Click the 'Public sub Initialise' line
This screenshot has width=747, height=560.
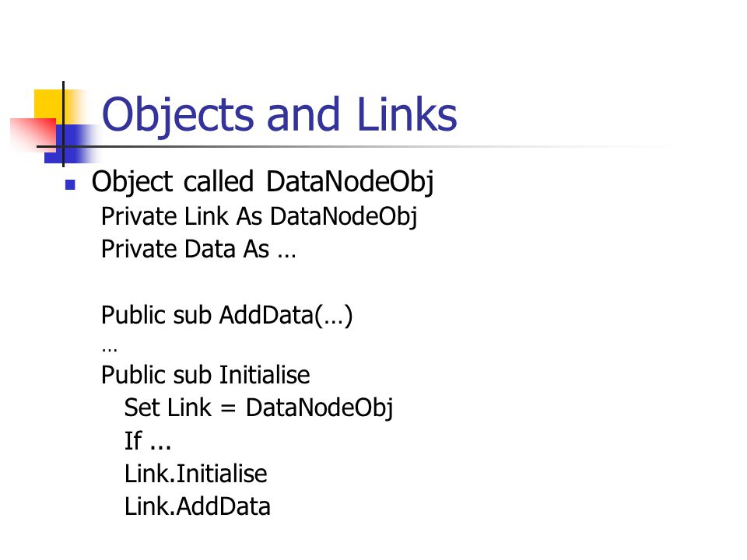pos(205,375)
